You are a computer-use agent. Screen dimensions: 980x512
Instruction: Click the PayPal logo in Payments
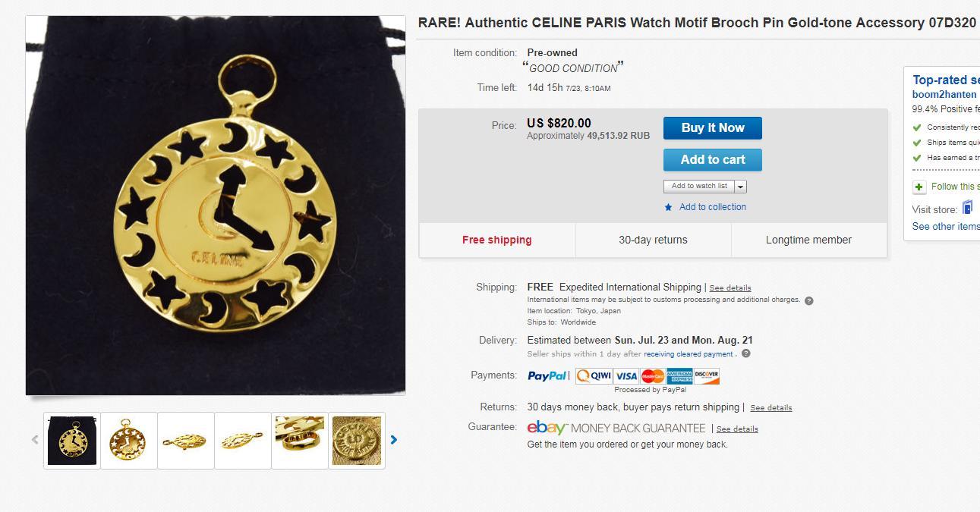click(547, 375)
